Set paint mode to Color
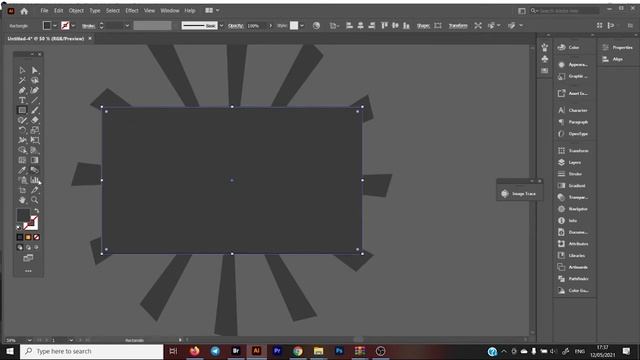Screen dimensions: 640x360 (20, 237)
